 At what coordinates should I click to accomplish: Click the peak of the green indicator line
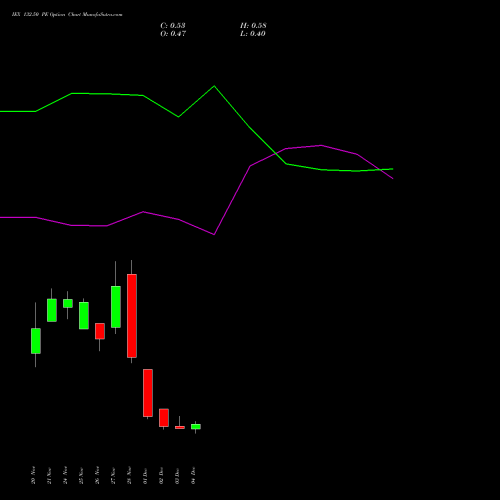(x=214, y=86)
